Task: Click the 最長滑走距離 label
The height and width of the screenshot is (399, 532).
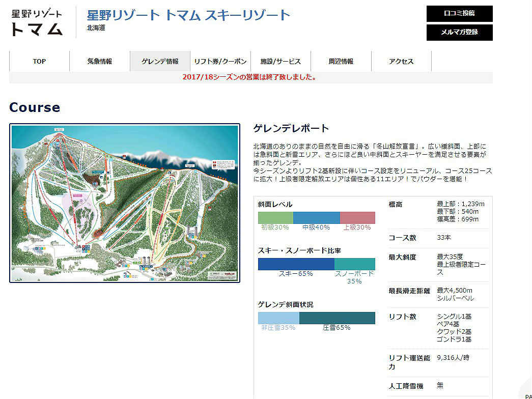Action: coord(409,291)
